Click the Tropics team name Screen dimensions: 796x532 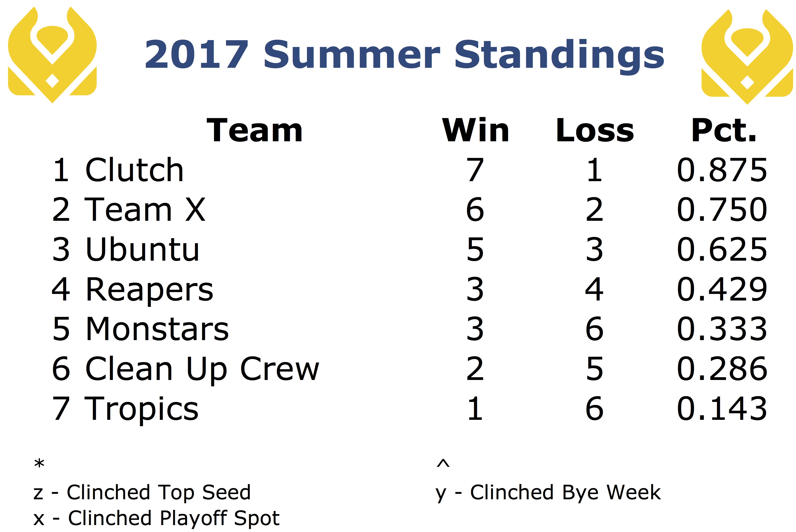(x=141, y=410)
